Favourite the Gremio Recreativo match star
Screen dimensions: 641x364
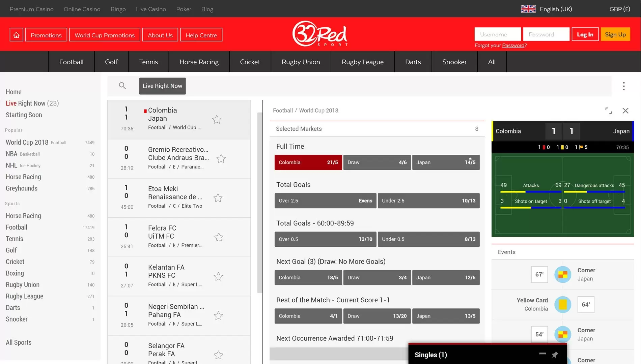[221, 158]
